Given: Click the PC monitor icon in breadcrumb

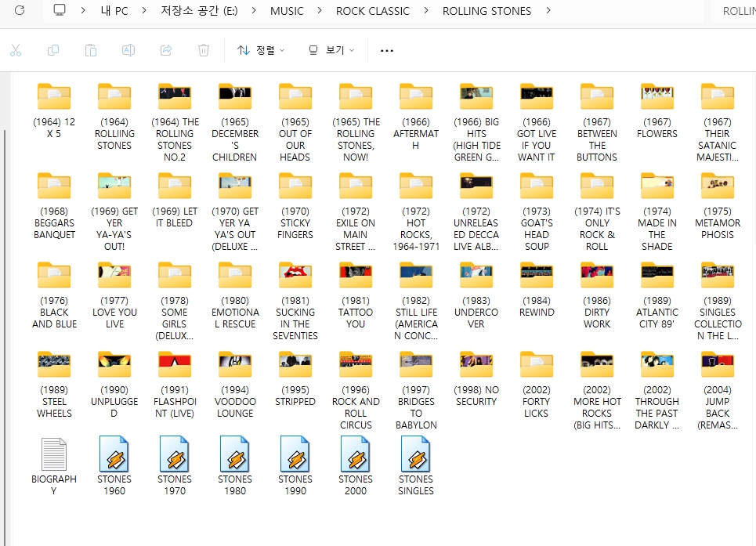Looking at the screenshot, I should click(60, 11).
